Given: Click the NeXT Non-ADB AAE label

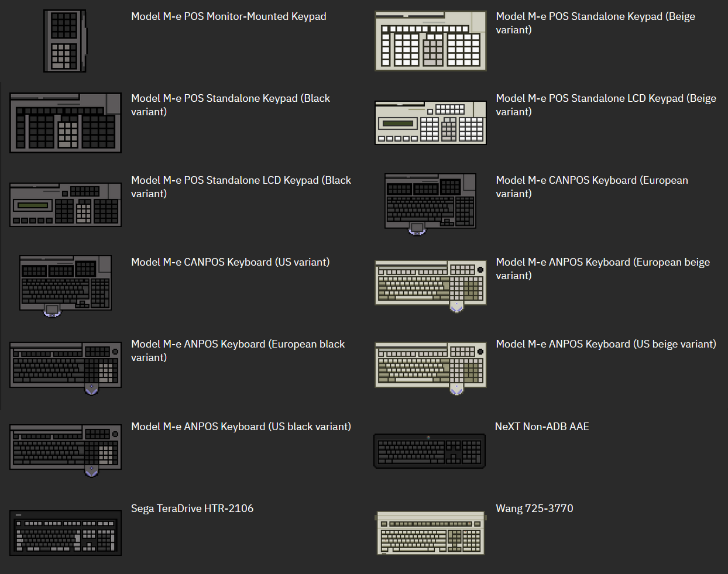Looking at the screenshot, I should coord(542,427).
